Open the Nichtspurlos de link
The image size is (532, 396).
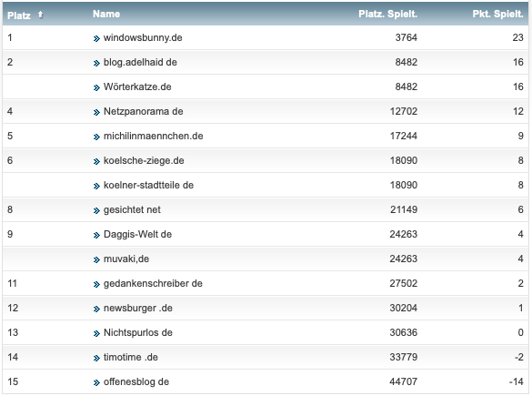tap(138, 332)
